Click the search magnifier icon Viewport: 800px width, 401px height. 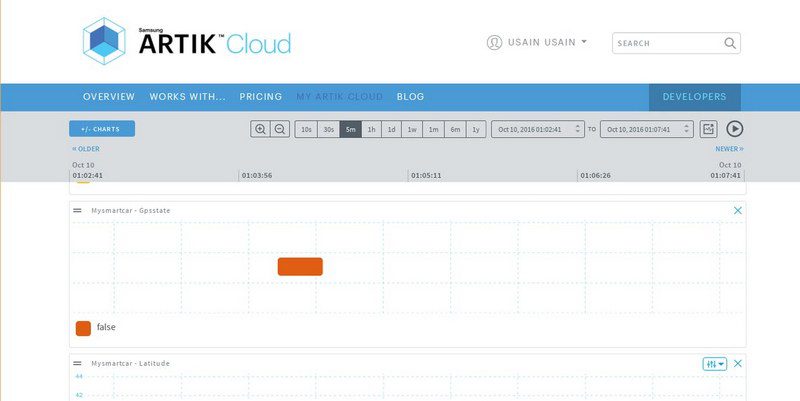730,43
